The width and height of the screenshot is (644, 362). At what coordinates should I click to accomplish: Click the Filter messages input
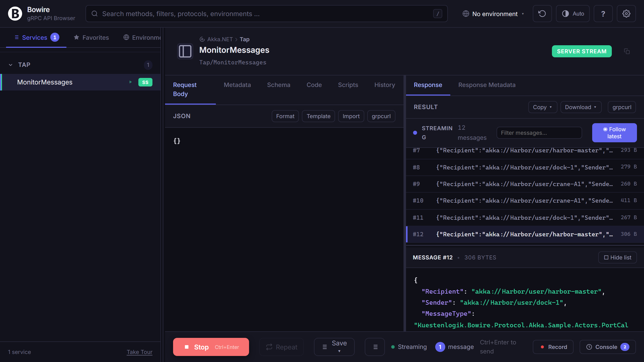tap(539, 133)
